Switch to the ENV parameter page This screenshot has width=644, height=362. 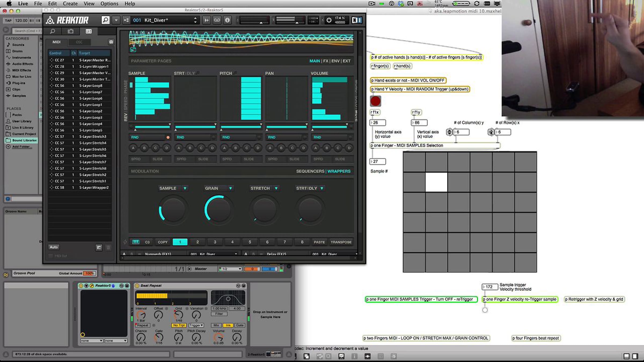[x=335, y=61]
